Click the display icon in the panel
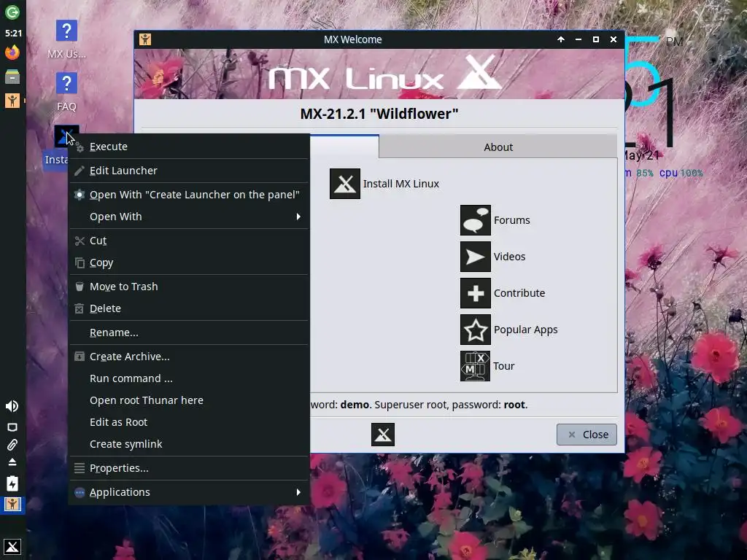The image size is (747, 560). coord(12,427)
